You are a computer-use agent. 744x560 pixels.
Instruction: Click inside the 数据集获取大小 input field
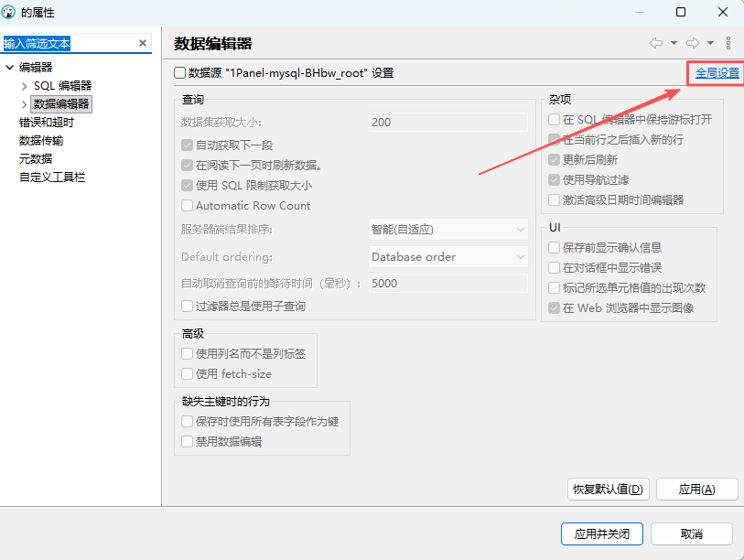447,122
